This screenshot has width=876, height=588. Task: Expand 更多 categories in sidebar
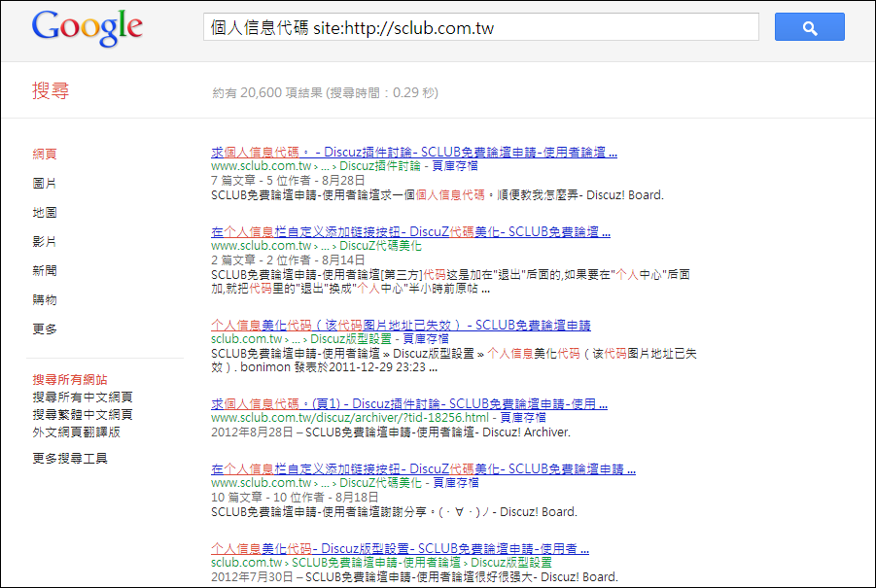click(45, 329)
